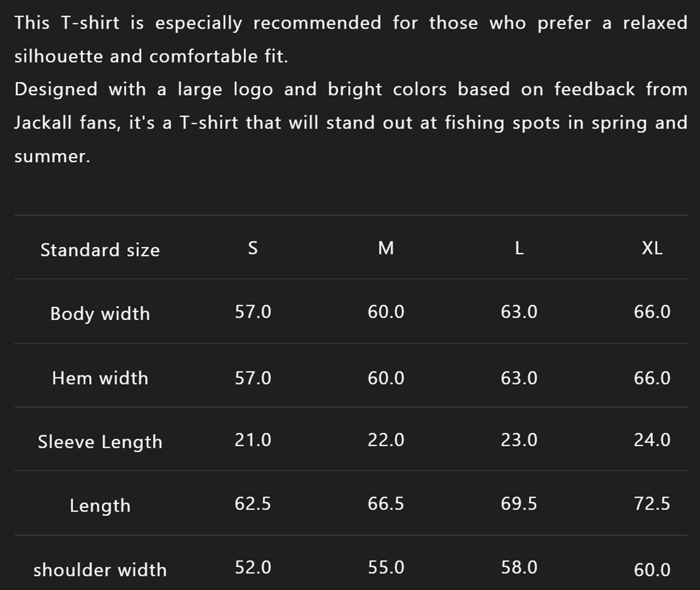Click Sleeve Length value 23.0 for L
The image size is (700, 590).
(519, 440)
